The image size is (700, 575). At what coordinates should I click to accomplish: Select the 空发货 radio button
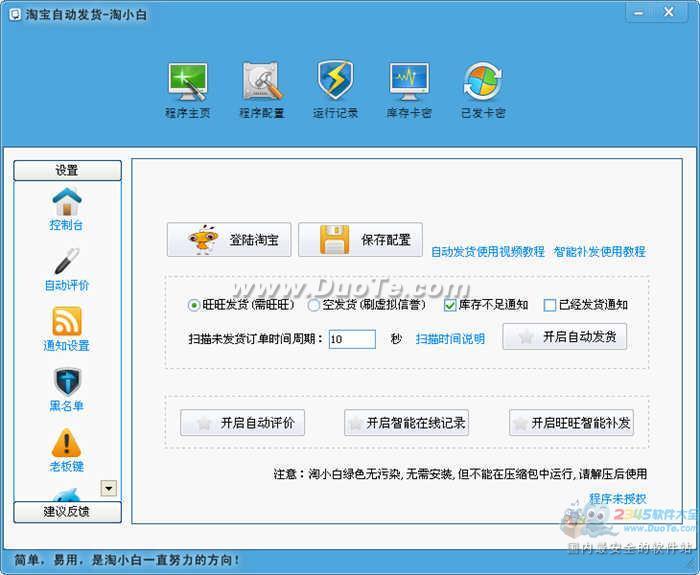[313, 305]
